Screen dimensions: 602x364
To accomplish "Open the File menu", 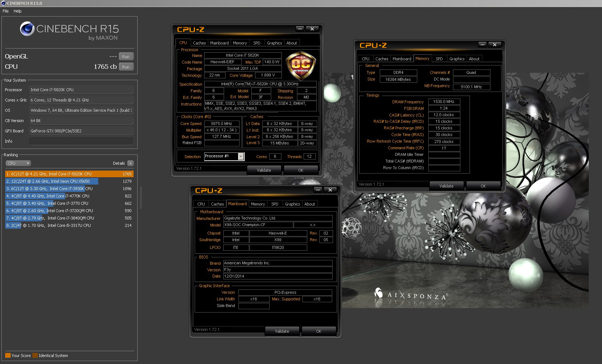I will point(6,11).
